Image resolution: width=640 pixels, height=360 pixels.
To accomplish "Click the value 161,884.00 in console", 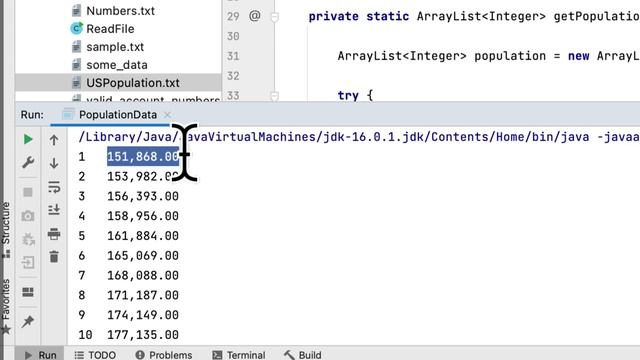I will [143, 236].
